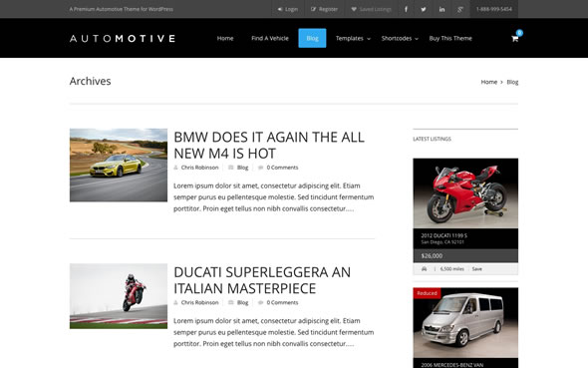Screen dimensions: 588x368
Task: Click the Reduced badge on van listing
Action: click(x=428, y=293)
